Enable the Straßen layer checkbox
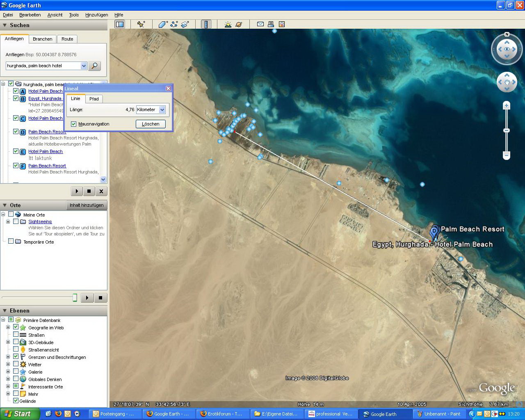 [16, 335]
